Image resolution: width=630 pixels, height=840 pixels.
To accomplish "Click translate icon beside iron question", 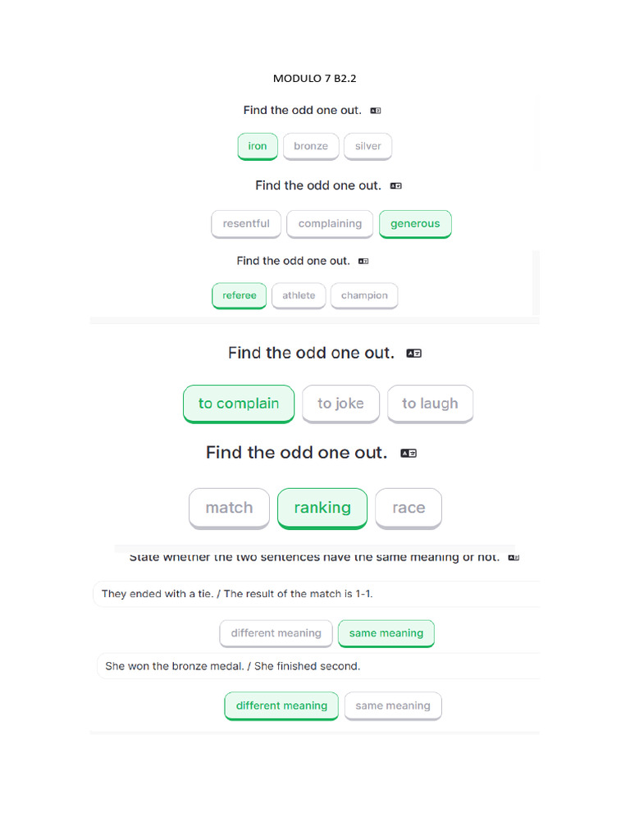I will click(x=376, y=111).
